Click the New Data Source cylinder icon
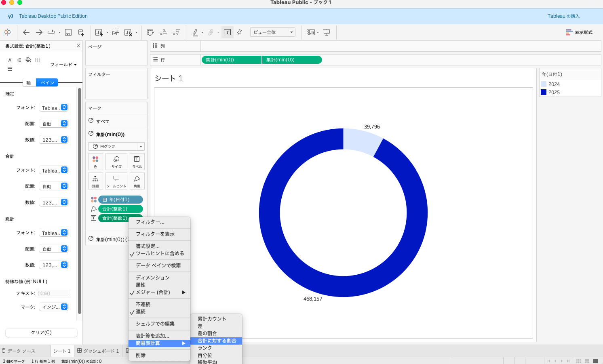This screenshot has width=603, height=364. 81,32
